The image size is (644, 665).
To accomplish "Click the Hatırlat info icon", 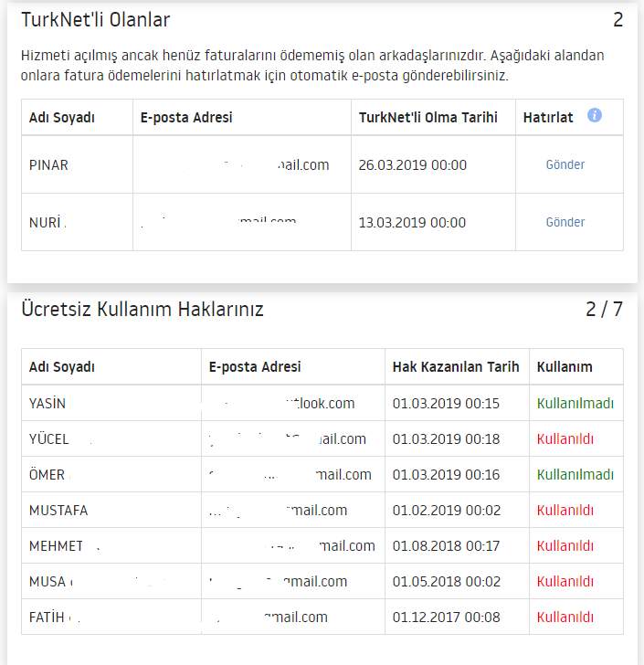I will pos(595,115).
